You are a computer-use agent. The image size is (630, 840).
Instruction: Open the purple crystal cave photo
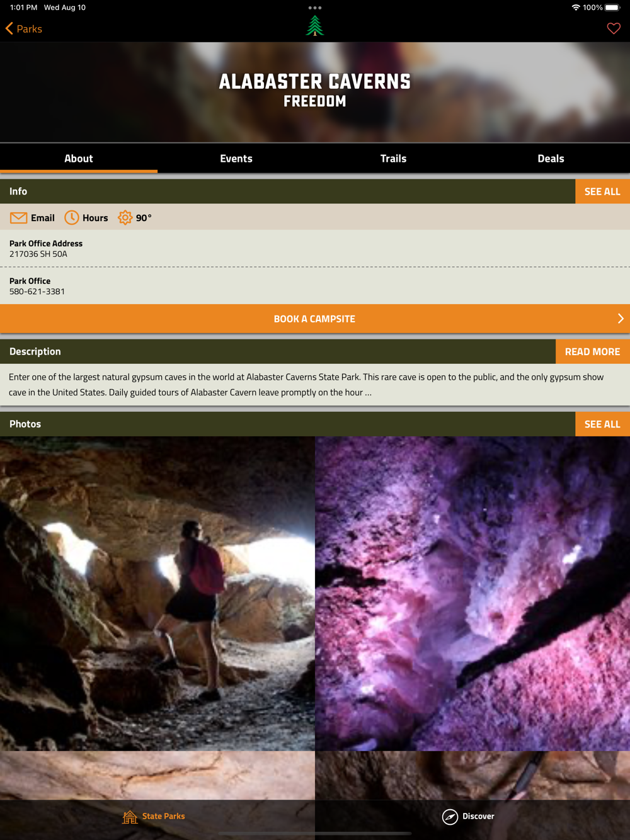[472, 594]
